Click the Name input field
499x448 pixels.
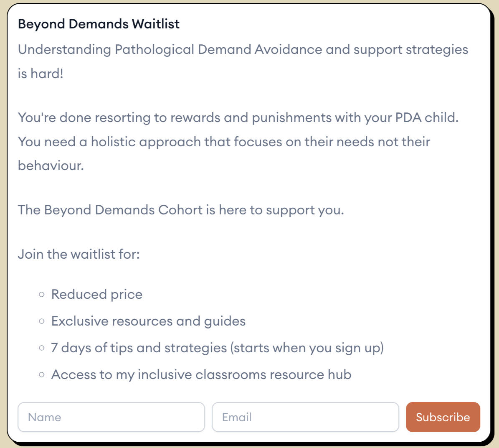[111, 417]
